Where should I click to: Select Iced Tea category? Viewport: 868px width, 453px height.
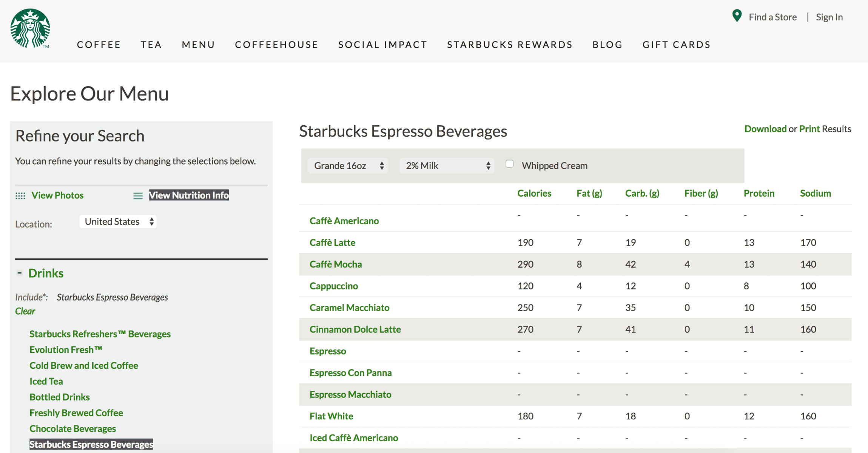tap(46, 381)
